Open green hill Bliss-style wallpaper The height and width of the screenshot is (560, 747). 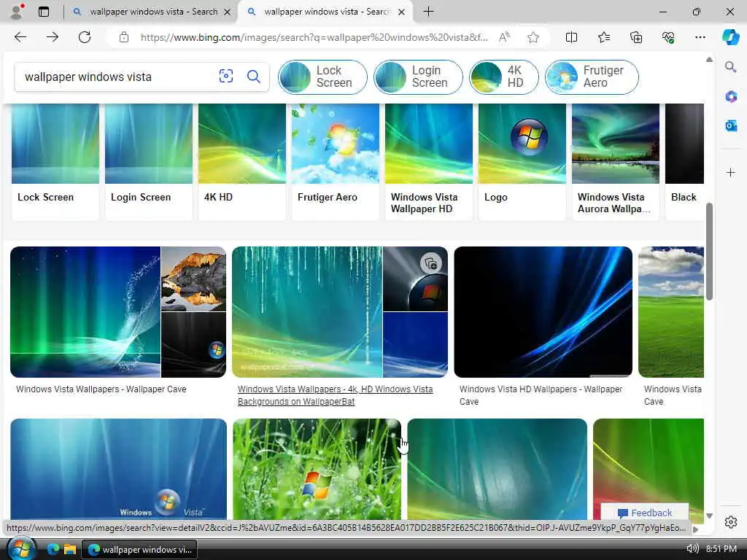[x=671, y=312]
